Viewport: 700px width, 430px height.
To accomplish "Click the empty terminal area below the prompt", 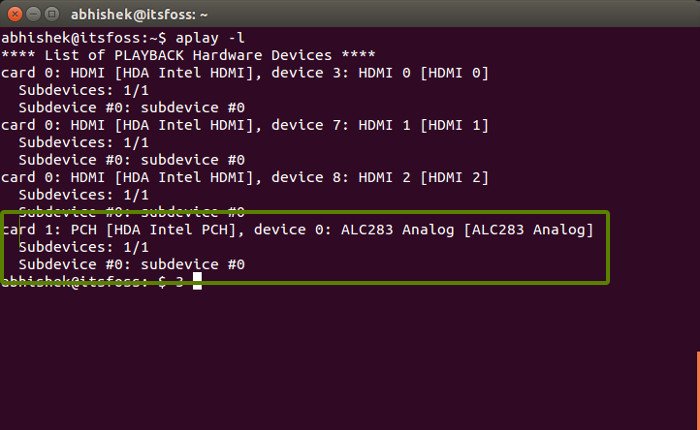I will 348,357.
